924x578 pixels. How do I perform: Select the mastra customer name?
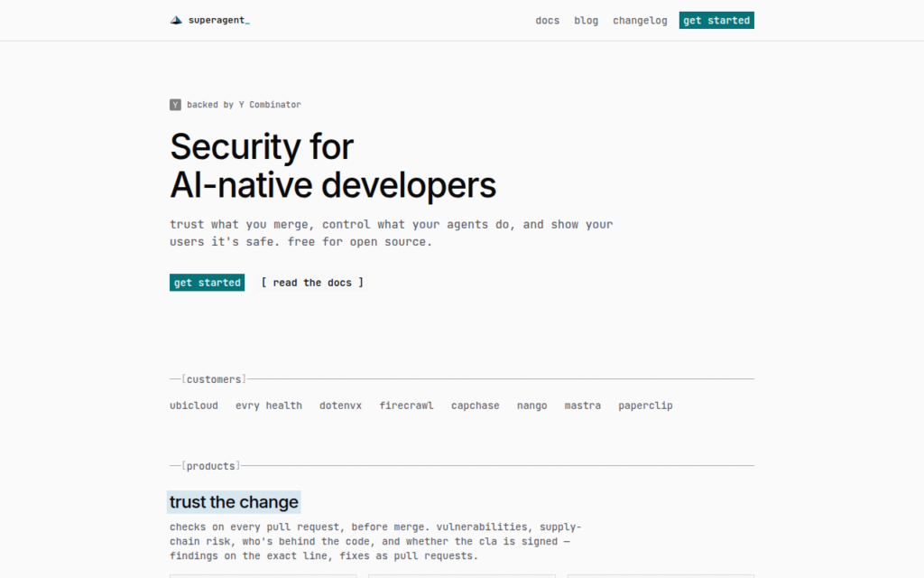pyautogui.click(x=582, y=406)
